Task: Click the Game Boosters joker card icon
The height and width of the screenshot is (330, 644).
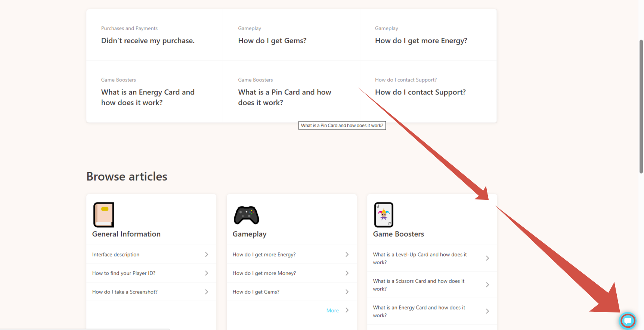Action: pyautogui.click(x=384, y=215)
